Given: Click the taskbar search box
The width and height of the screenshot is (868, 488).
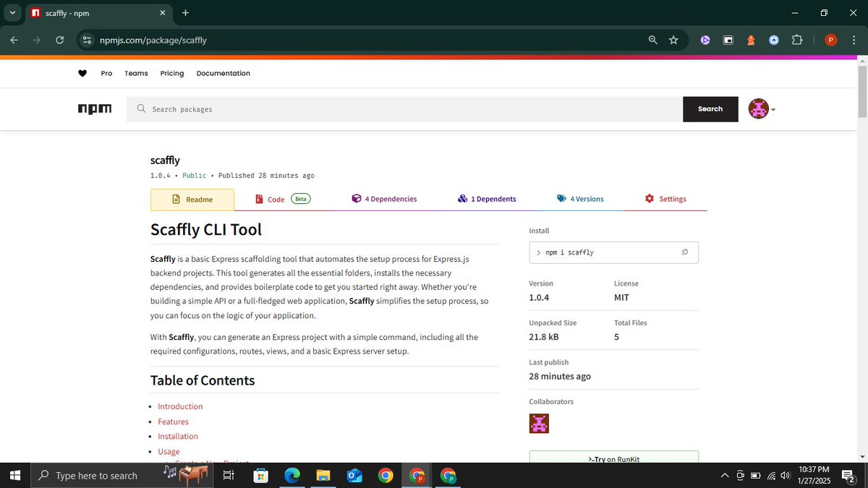Looking at the screenshot, I should coord(122,476).
